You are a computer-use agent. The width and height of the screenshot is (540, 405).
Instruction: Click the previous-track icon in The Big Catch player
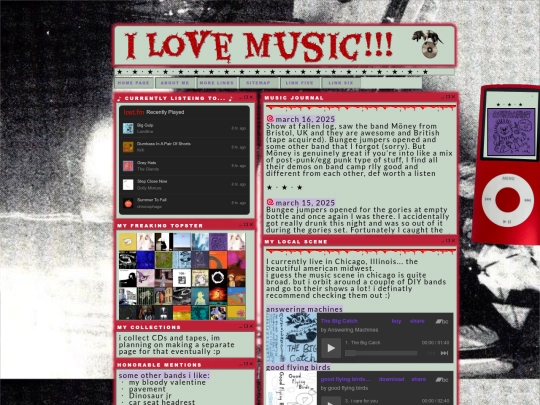click(x=431, y=353)
